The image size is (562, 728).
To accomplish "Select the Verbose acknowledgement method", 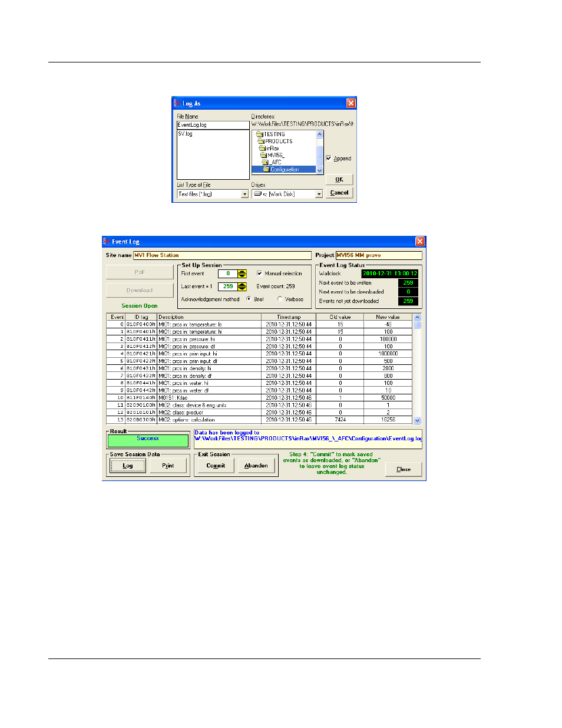I will 280,299.
